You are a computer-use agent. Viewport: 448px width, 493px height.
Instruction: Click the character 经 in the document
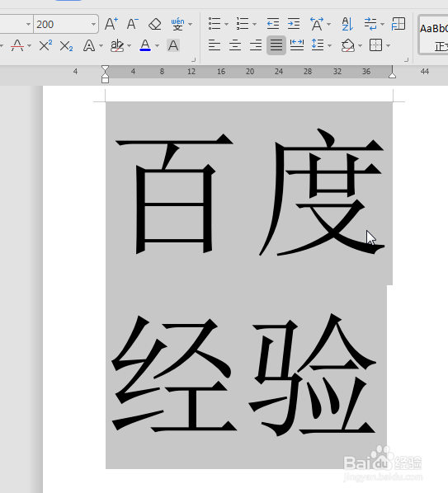click(174, 374)
